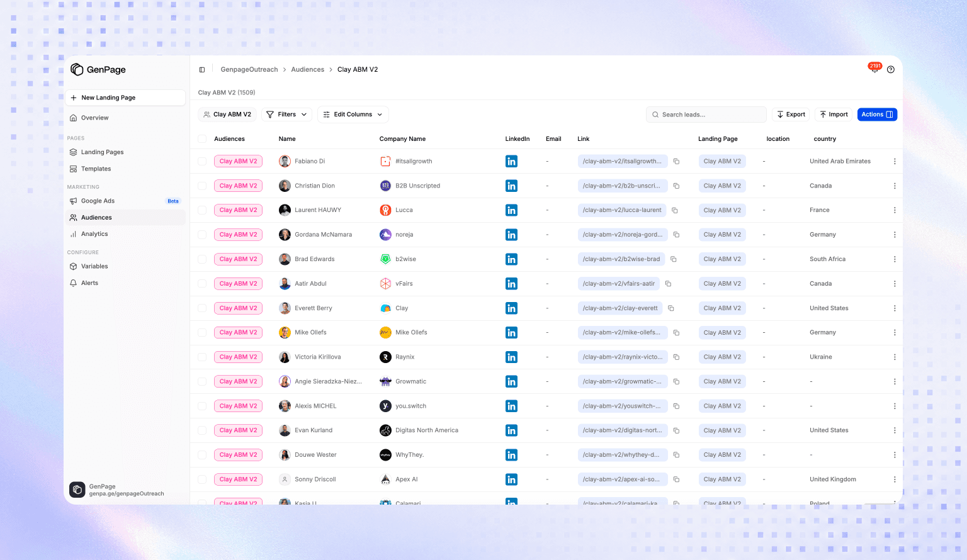Open Evan Kurland's LinkedIn icon
Viewport: 967px width, 560px height.
(x=511, y=430)
